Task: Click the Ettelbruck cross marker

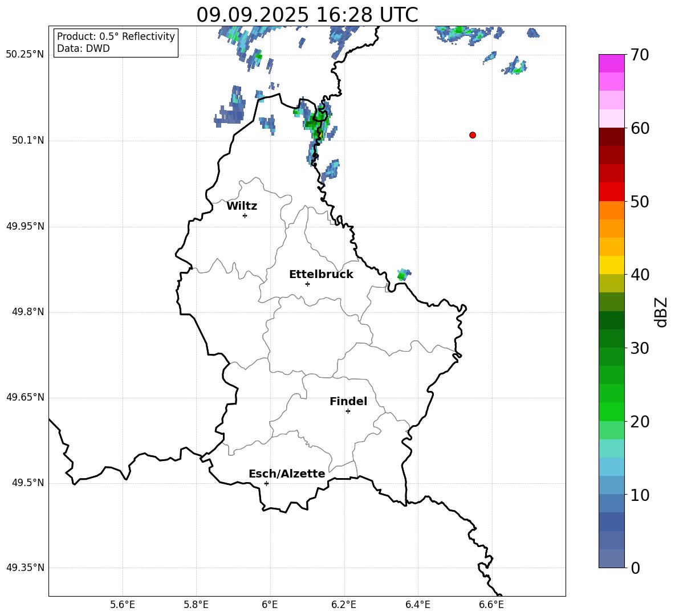Action: click(307, 284)
